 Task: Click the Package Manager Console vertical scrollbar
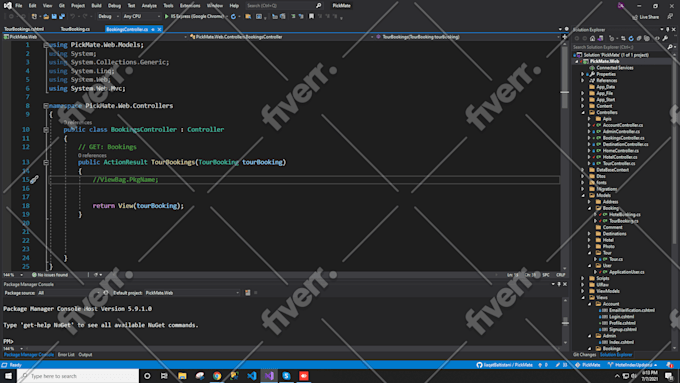click(x=565, y=322)
